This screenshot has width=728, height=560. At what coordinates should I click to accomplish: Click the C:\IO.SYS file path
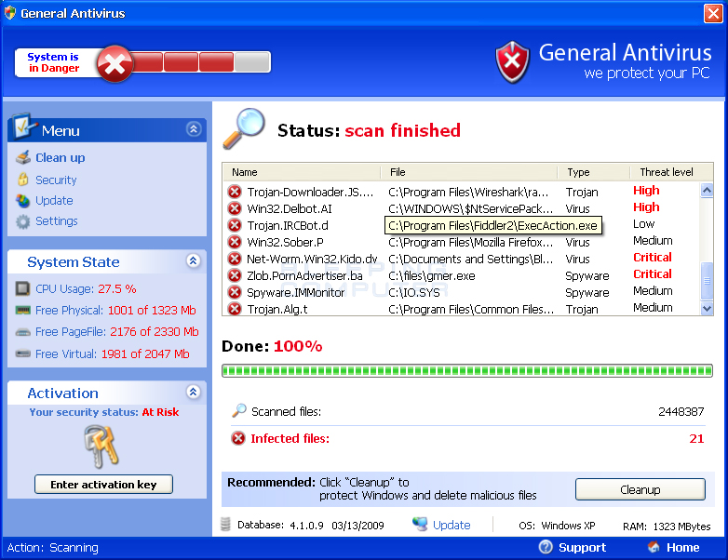413,292
